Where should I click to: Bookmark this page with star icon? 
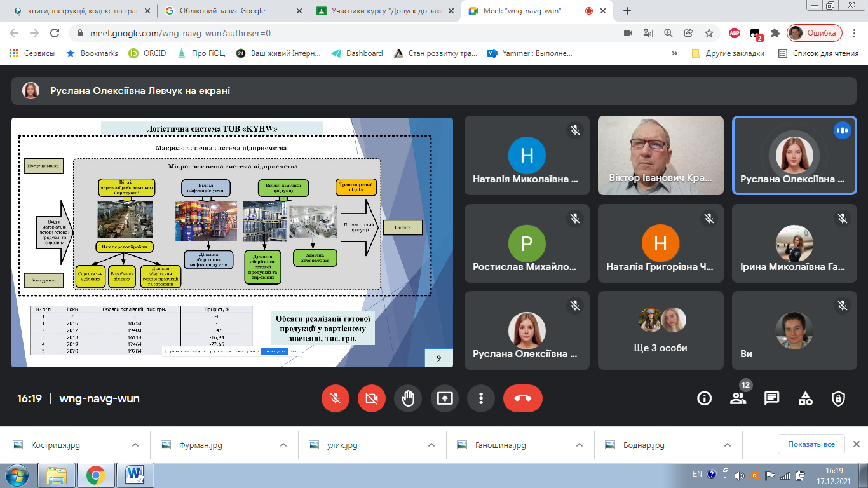(x=709, y=33)
